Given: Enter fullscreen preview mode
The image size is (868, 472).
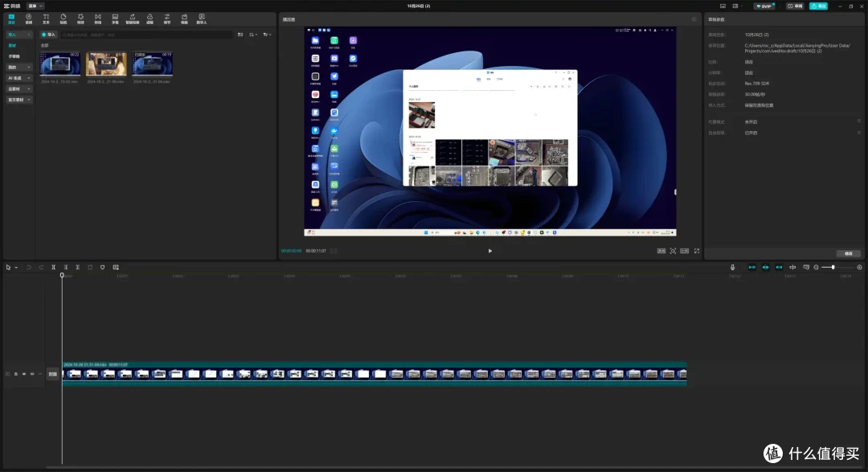Looking at the screenshot, I should point(697,251).
